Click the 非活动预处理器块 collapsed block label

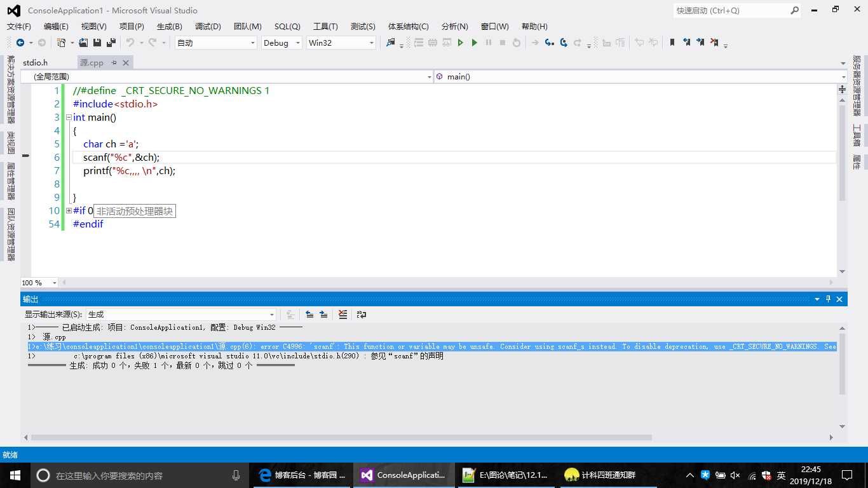135,211
